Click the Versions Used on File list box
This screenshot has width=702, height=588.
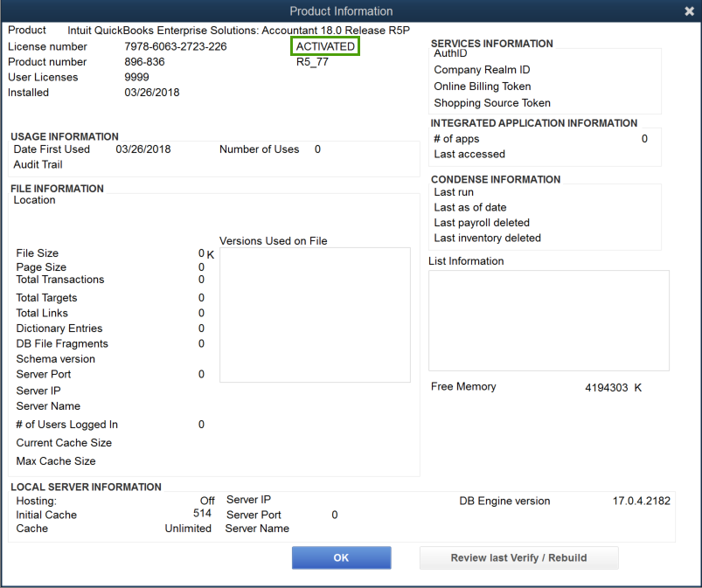coord(315,315)
